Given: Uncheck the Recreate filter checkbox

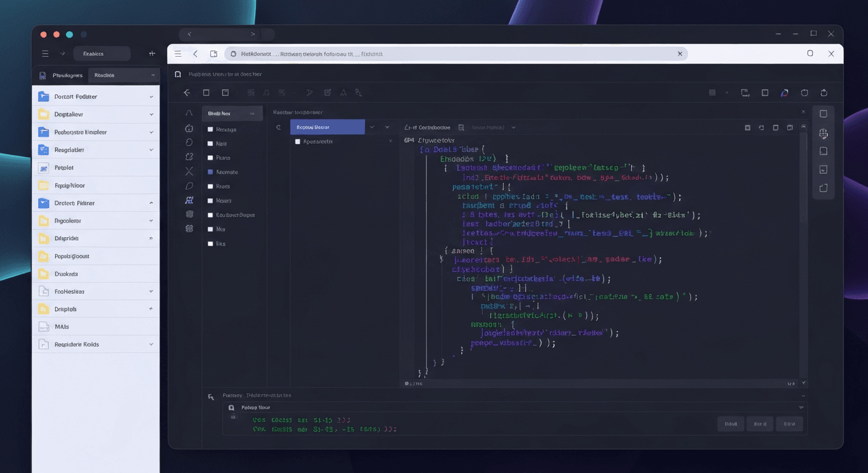Looking at the screenshot, I should tap(211, 171).
